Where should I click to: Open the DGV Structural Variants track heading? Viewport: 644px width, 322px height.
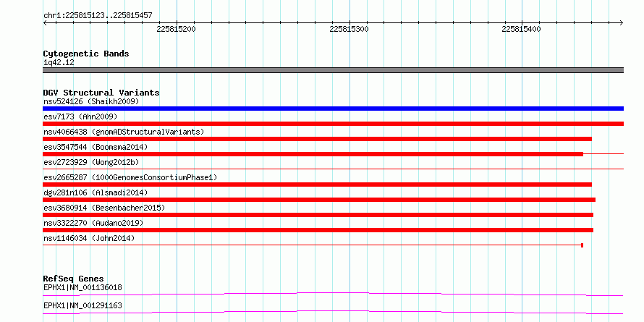coord(101,93)
